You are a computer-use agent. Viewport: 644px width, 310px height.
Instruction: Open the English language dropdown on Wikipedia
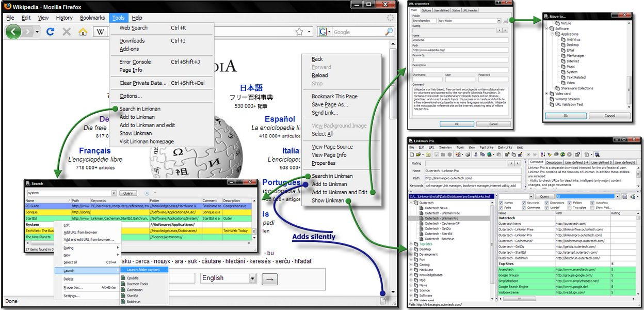(x=252, y=278)
